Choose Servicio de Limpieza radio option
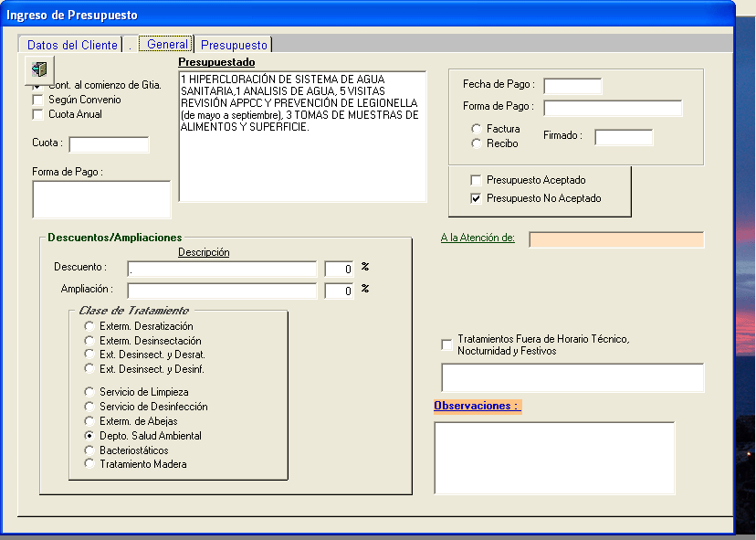Screen dimensions: 756x540 [89, 392]
